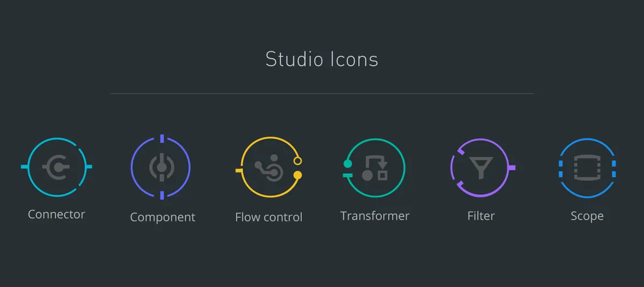Select the "Flow control" caption
644x287 pixels.
click(269, 217)
